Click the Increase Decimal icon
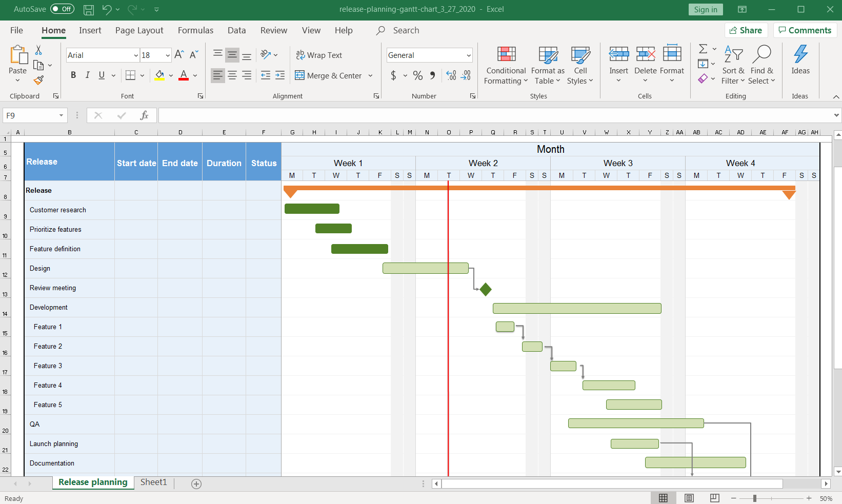The image size is (842, 504). click(451, 75)
